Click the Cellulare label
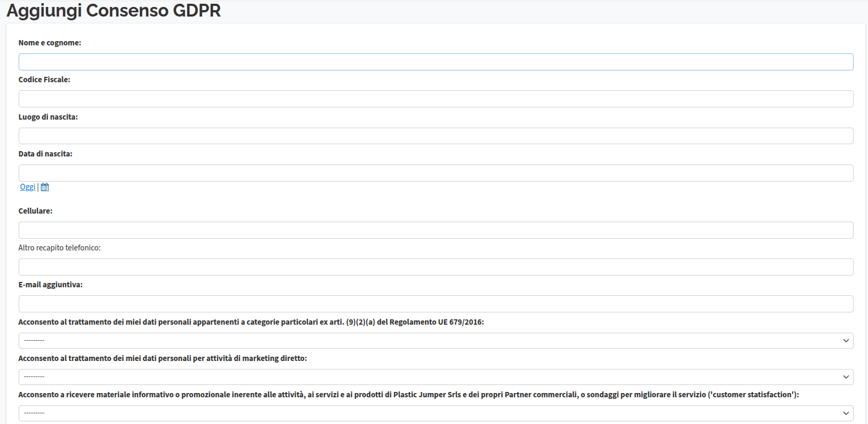Image resolution: width=868 pixels, height=424 pixels. pos(35,211)
